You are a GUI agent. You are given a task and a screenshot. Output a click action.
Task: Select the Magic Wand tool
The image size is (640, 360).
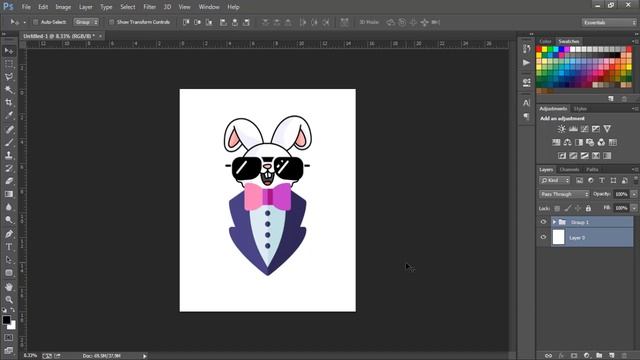(x=9, y=90)
